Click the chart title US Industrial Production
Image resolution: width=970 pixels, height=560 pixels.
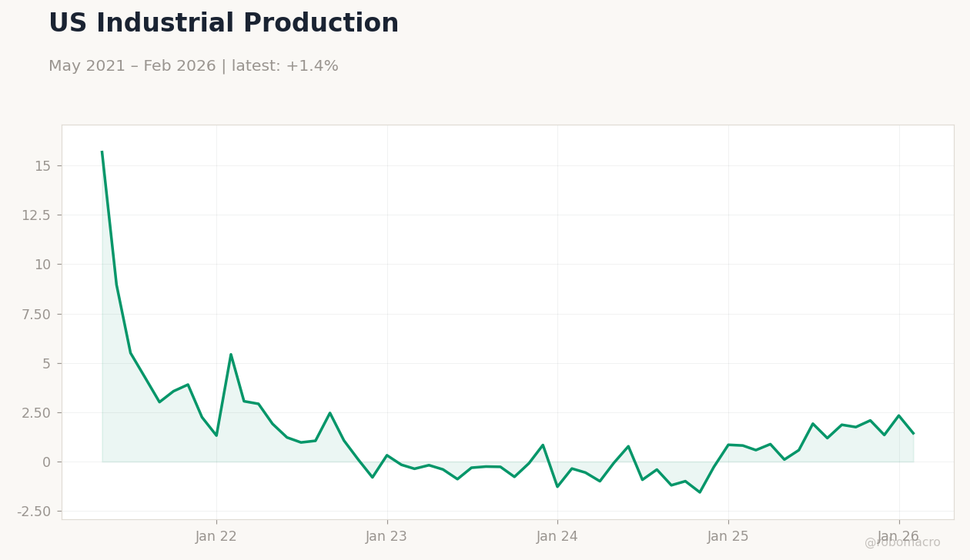point(223,24)
